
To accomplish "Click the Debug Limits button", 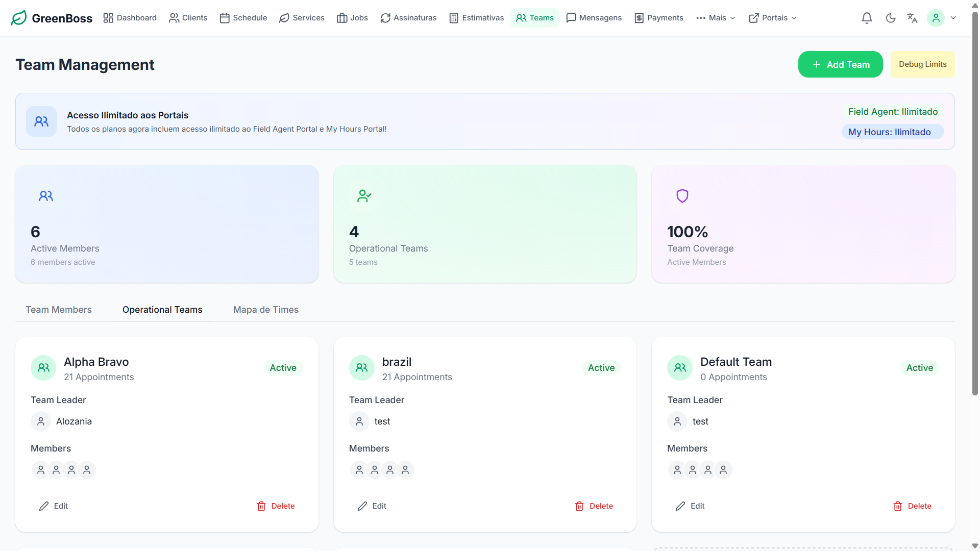I will point(922,64).
